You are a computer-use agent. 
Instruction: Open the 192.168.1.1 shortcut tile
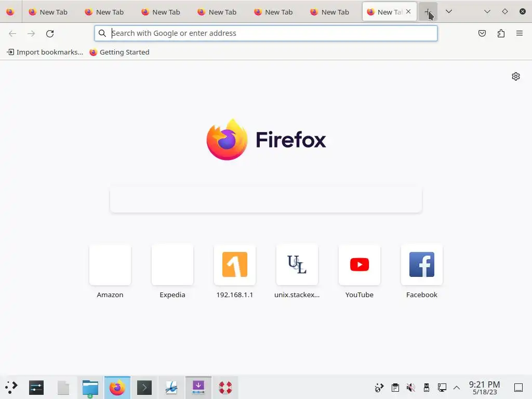coord(235,271)
